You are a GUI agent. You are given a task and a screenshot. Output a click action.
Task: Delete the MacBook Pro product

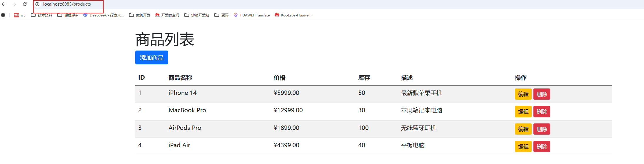pyautogui.click(x=541, y=112)
